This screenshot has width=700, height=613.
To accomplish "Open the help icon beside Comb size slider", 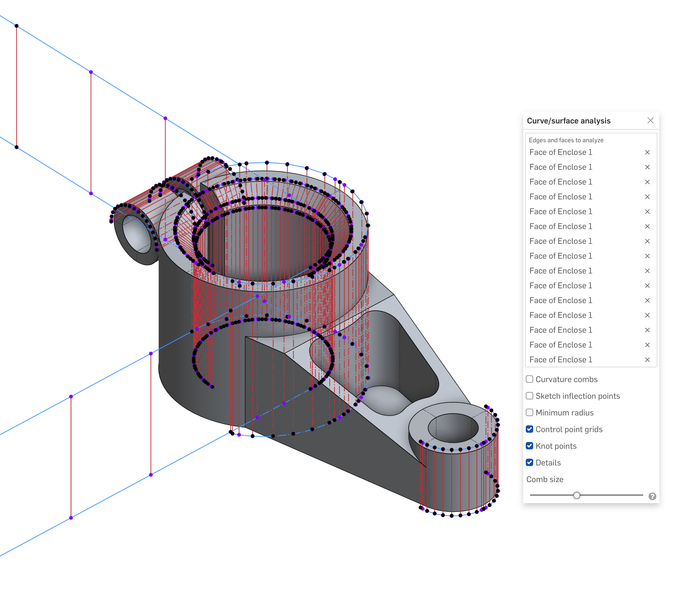I will coord(652,496).
